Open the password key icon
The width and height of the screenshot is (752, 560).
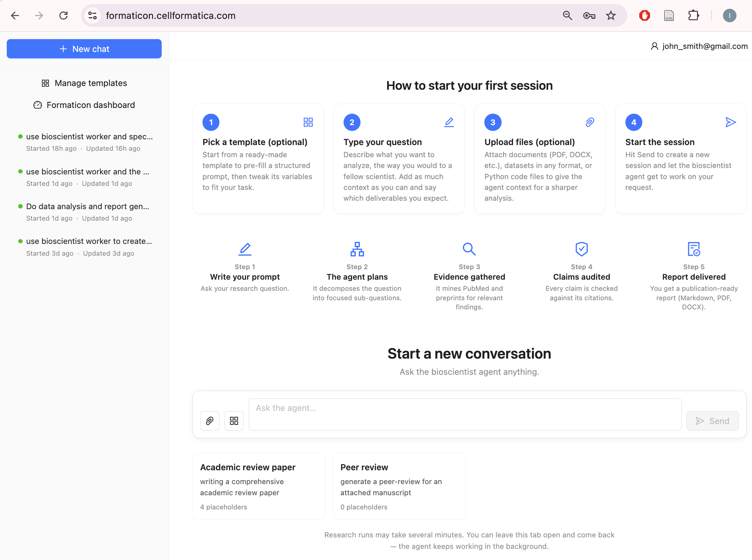589,16
